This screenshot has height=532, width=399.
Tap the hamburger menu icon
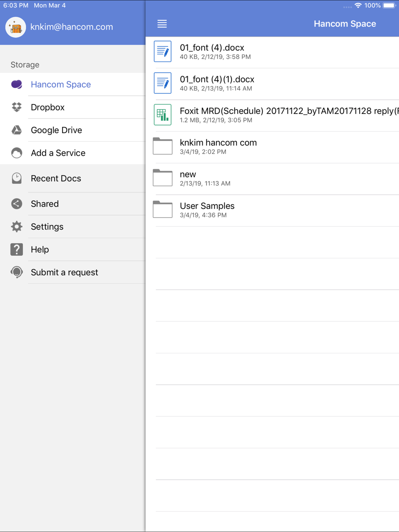point(162,24)
